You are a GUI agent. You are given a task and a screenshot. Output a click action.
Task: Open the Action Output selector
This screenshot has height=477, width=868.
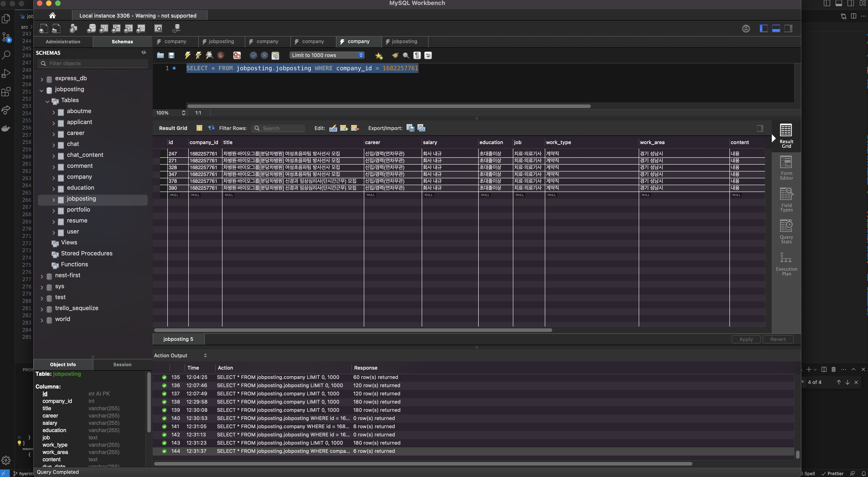pos(180,355)
